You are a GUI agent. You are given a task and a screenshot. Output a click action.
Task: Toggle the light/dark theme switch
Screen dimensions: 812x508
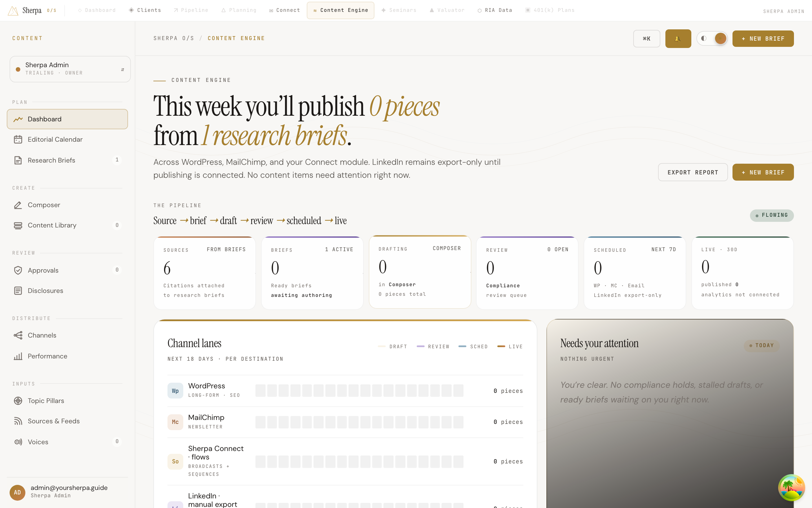pos(712,38)
